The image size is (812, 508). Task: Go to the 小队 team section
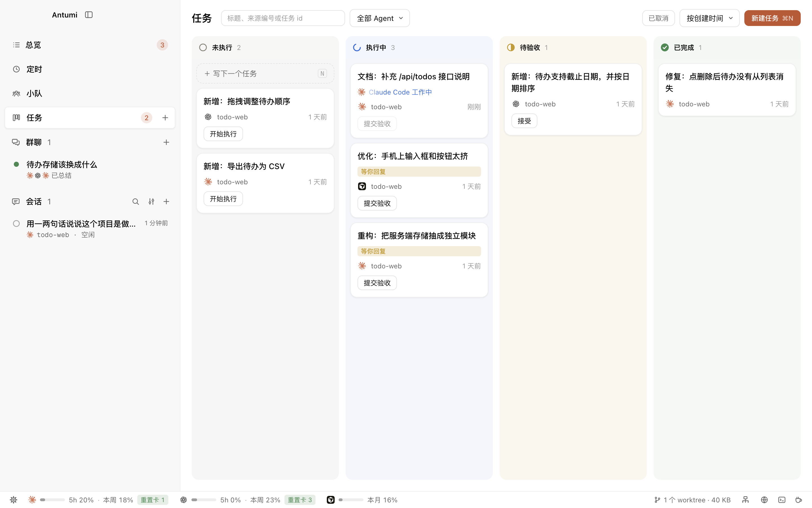[x=90, y=93]
